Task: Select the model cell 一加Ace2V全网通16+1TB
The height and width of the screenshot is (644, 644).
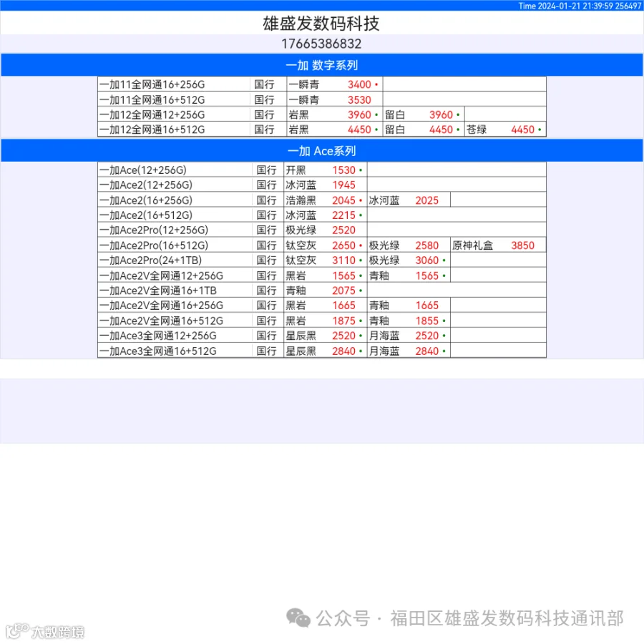Action: (x=175, y=291)
